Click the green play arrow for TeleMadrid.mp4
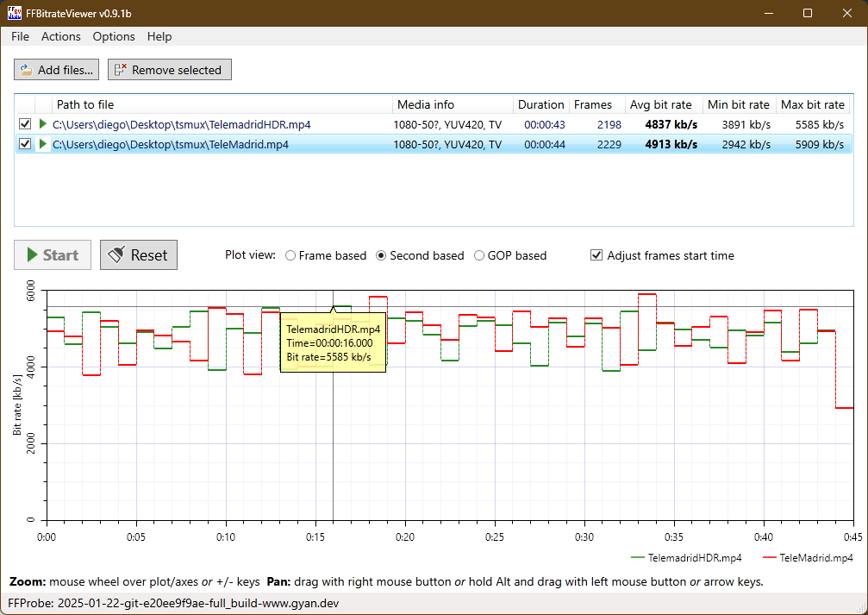The image size is (868, 615). point(42,144)
